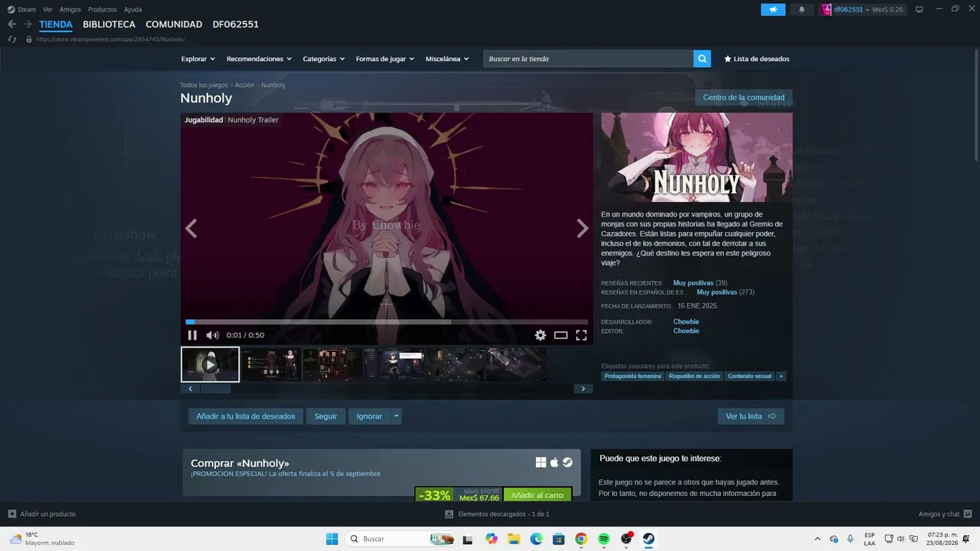Open the announcements megaphone button
This screenshot has height=551, width=980.
[x=773, y=9]
